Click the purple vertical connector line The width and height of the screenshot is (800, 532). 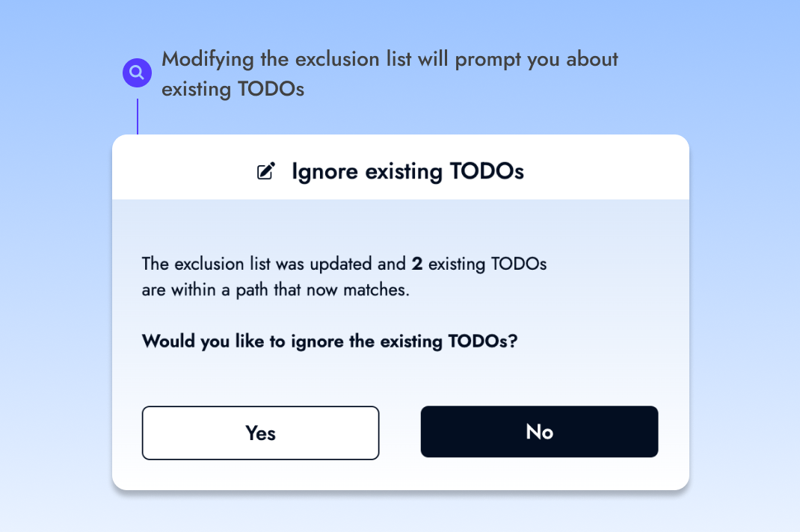pos(138,117)
